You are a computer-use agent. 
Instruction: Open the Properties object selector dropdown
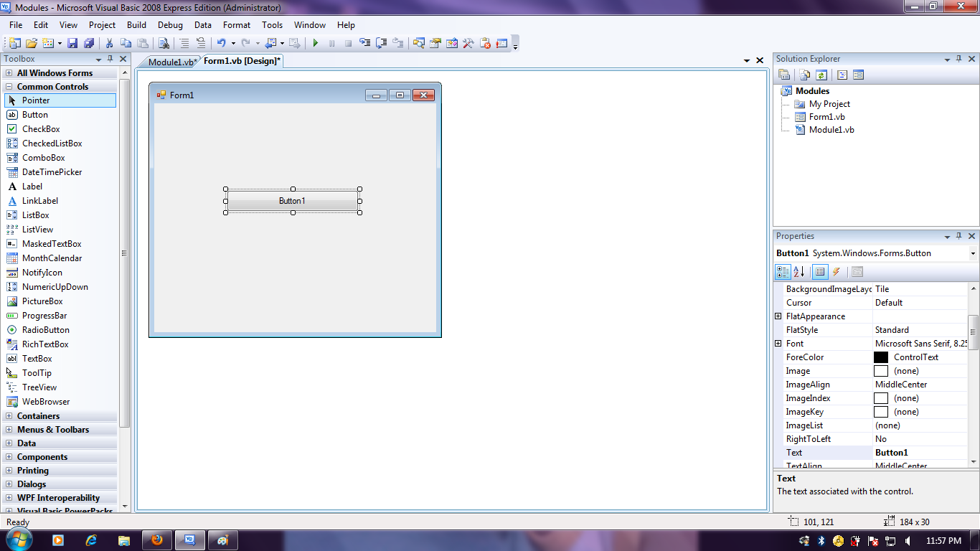[x=973, y=253]
